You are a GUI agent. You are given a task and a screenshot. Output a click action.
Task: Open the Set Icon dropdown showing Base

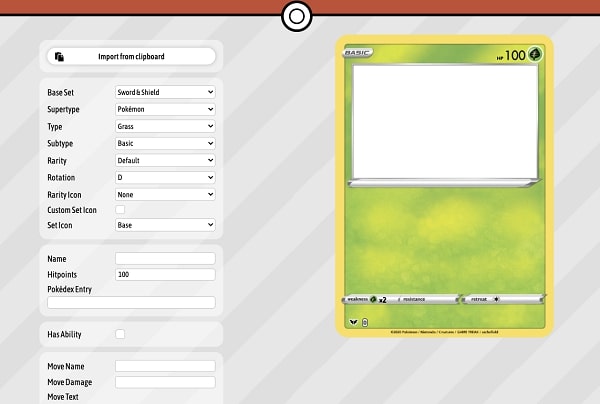pyautogui.click(x=165, y=225)
